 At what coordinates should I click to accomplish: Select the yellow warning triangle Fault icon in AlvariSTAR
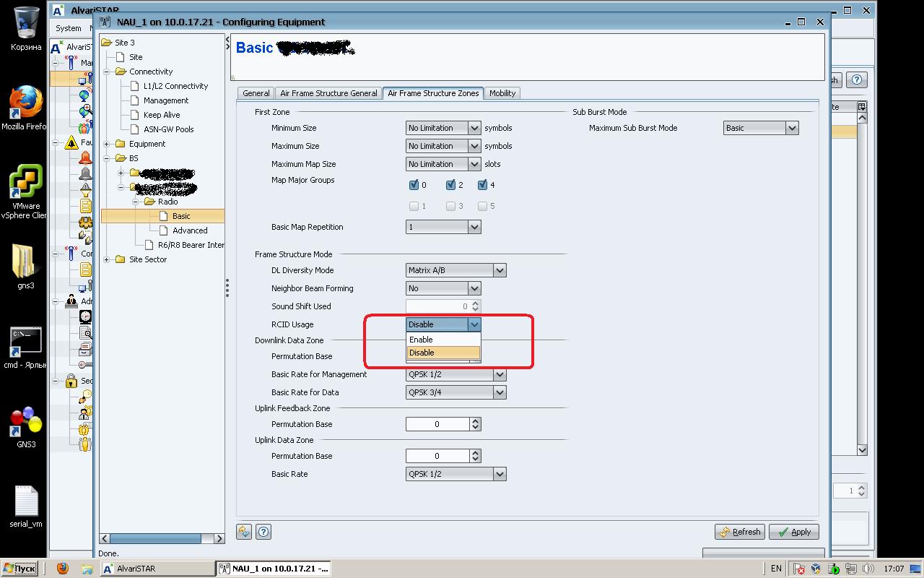coord(71,143)
